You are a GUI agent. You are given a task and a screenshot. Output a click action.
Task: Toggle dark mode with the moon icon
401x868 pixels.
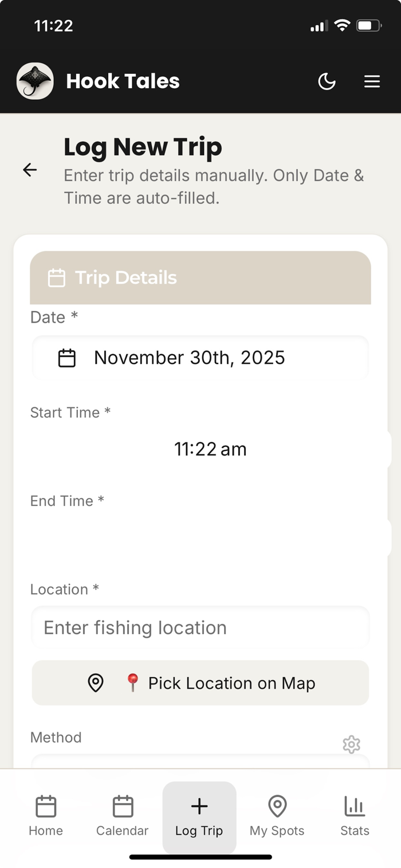pyautogui.click(x=327, y=81)
